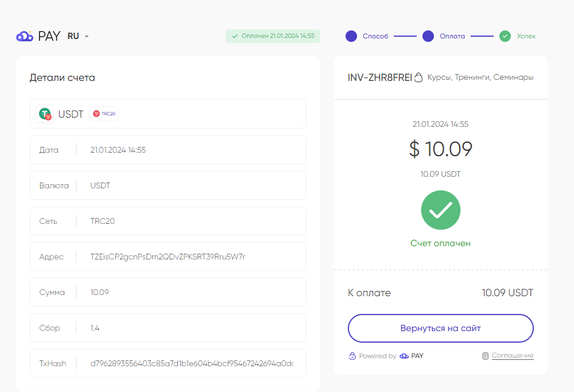This screenshot has width=574, height=392.
Task: Select the TxHash transaction hash field
Action: tap(168, 363)
